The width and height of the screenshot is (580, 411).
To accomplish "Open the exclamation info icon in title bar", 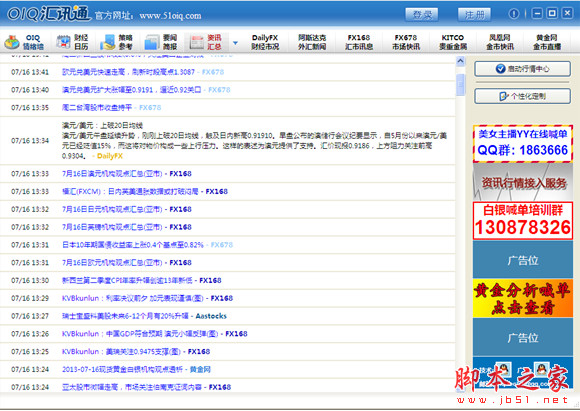I will click(513, 14).
